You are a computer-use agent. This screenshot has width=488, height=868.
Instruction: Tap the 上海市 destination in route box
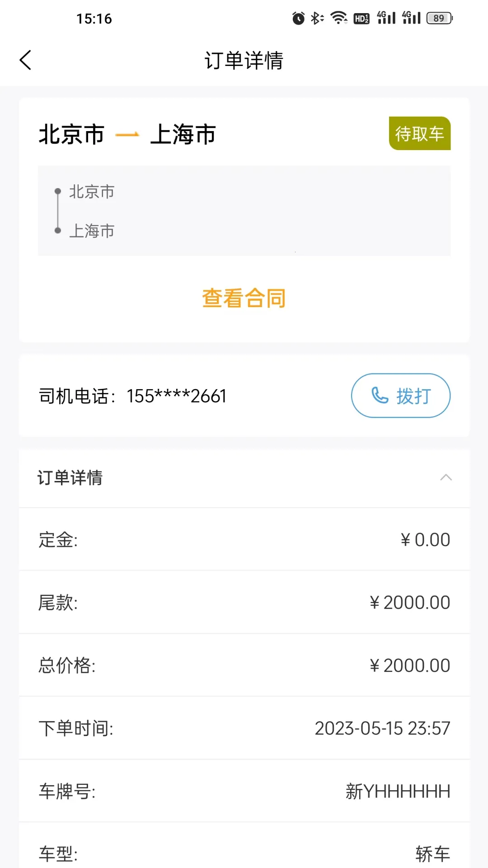click(92, 231)
